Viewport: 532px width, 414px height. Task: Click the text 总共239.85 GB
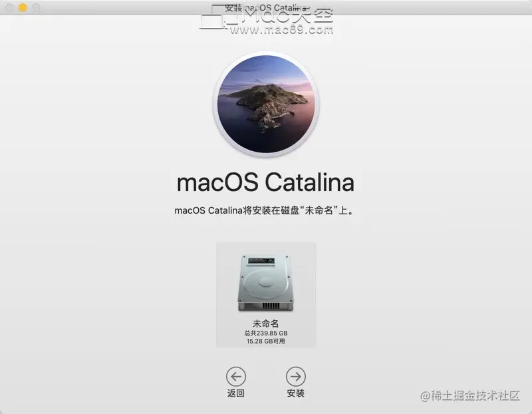click(x=266, y=333)
